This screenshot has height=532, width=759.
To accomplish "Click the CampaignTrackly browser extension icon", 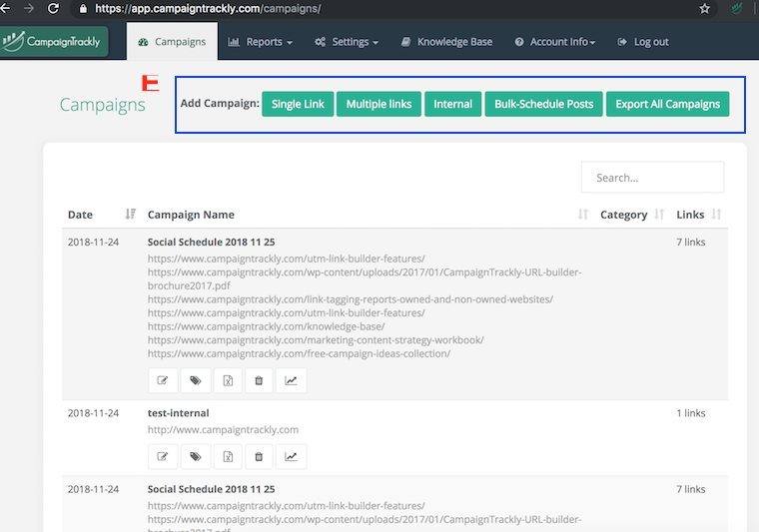I will [x=736, y=9].
